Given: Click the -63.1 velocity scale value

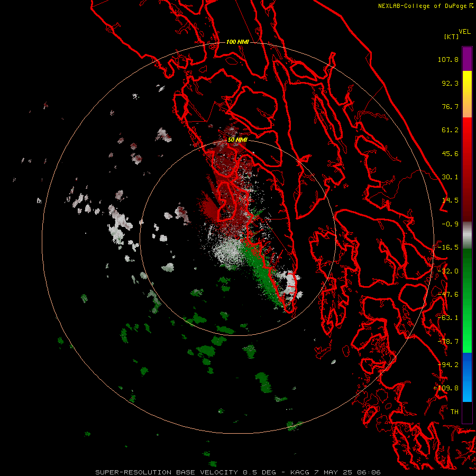Looking at the screenshot, I should [448, 318].
